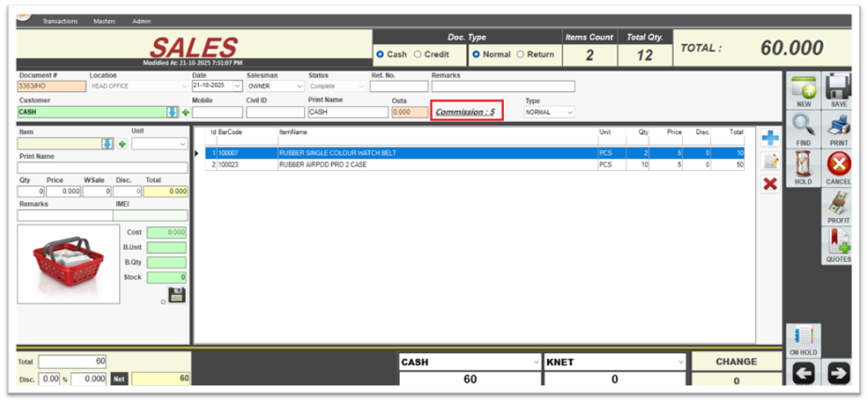Select the RUBBER AIRPOD PRO 2 CASE row

click(475, 164)
